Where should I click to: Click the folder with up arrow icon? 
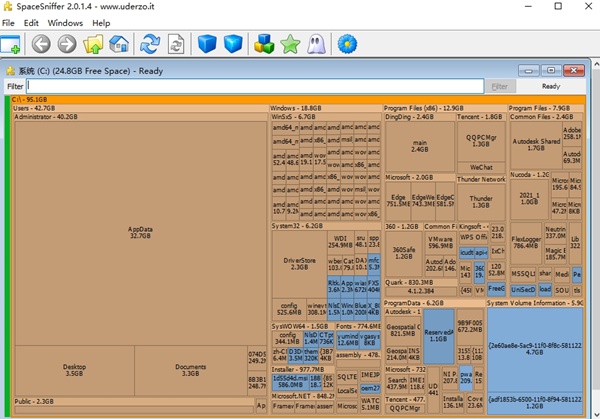[94, 44]
